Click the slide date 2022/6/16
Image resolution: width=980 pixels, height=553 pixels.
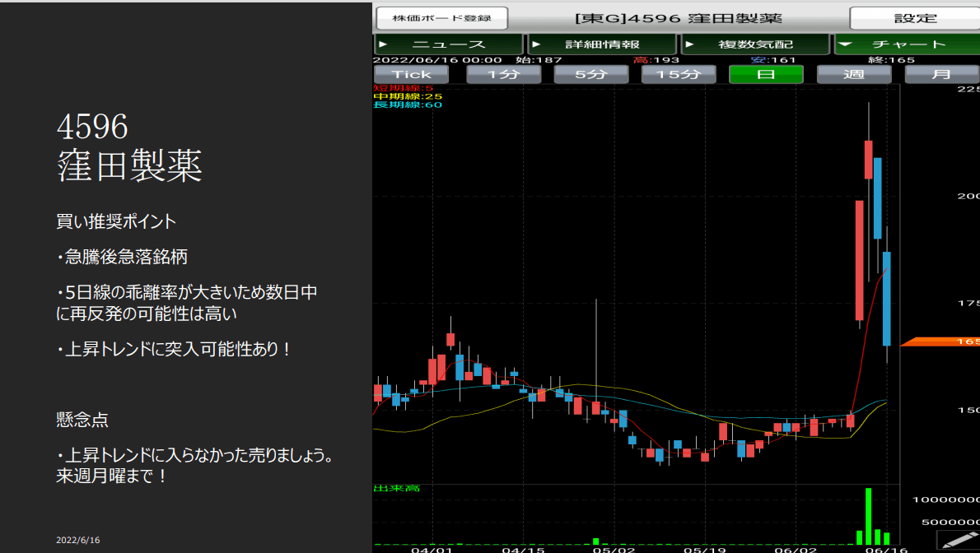coord(78,540)
